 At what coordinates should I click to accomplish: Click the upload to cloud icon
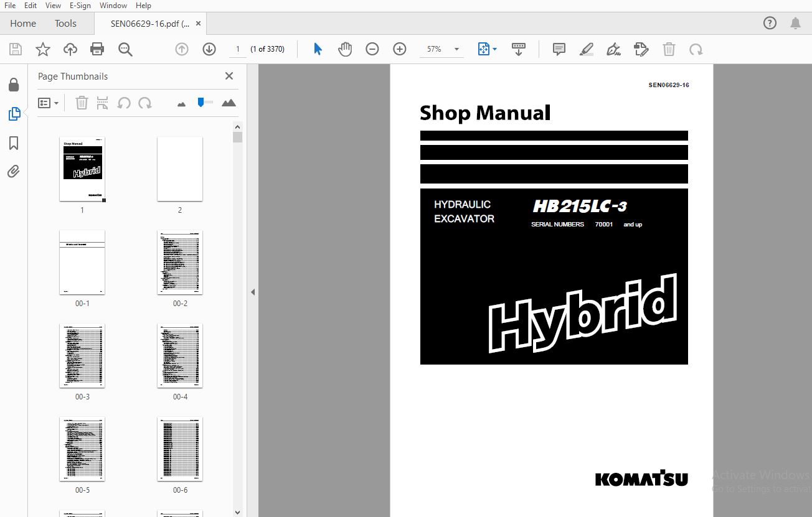tap(70, 49)
